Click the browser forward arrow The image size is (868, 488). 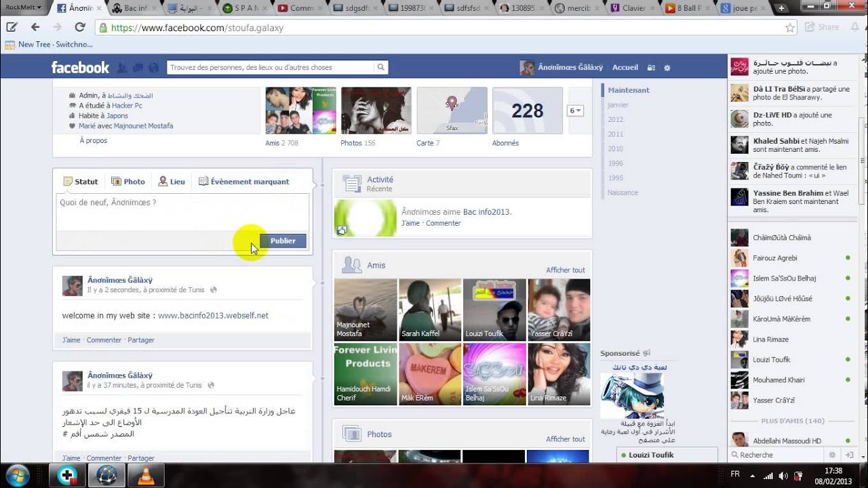click(57, 27)
